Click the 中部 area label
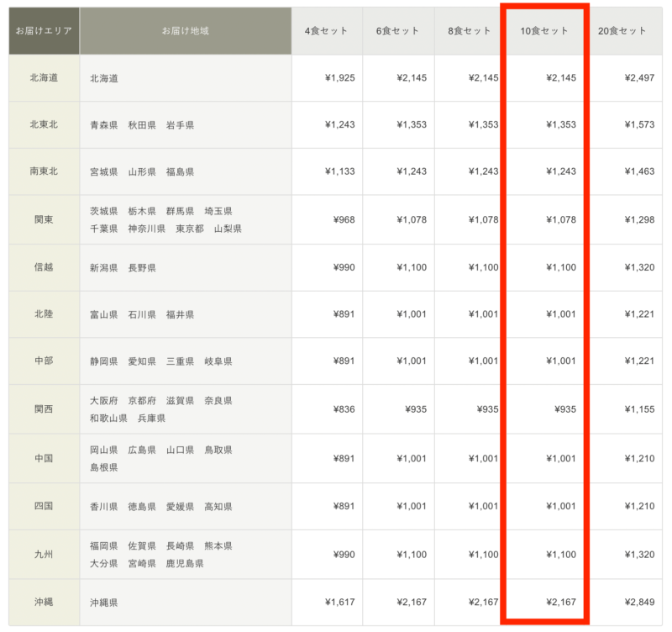 coord(44,361)
